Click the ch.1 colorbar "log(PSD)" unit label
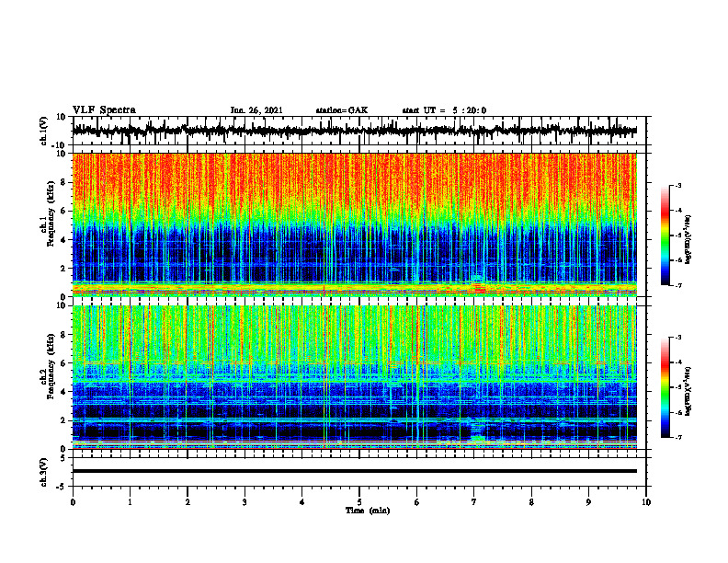Image resolution: width=728 pixels, height=563 pixels. pos(688,240)
